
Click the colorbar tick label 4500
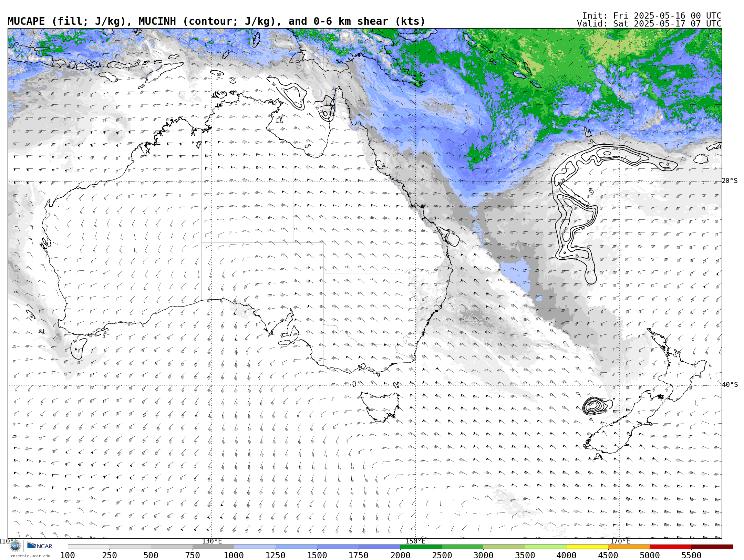click(x=608, y=556)
